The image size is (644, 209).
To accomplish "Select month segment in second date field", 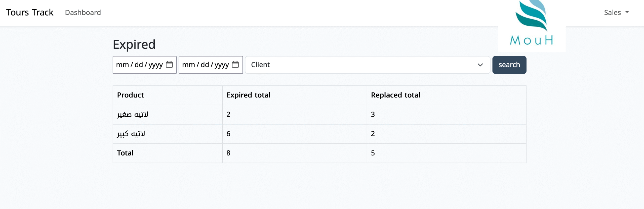I will [188, 65].
